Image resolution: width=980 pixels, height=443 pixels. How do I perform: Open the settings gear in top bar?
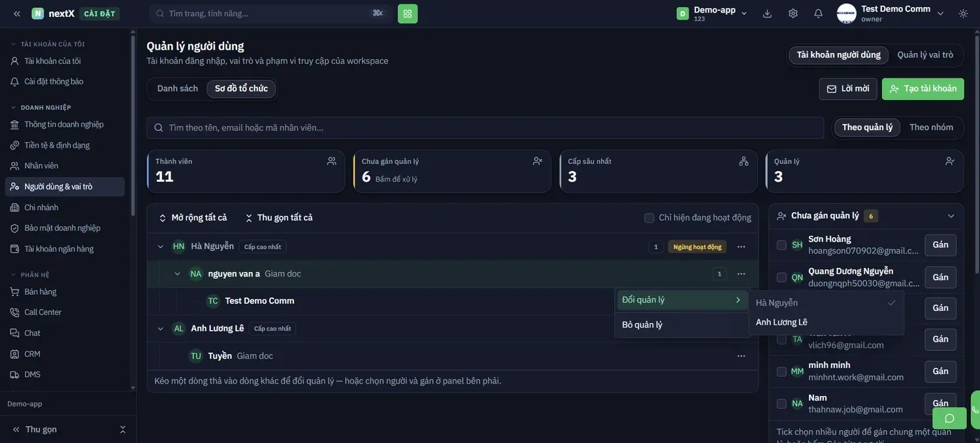[x=793, y=13]
